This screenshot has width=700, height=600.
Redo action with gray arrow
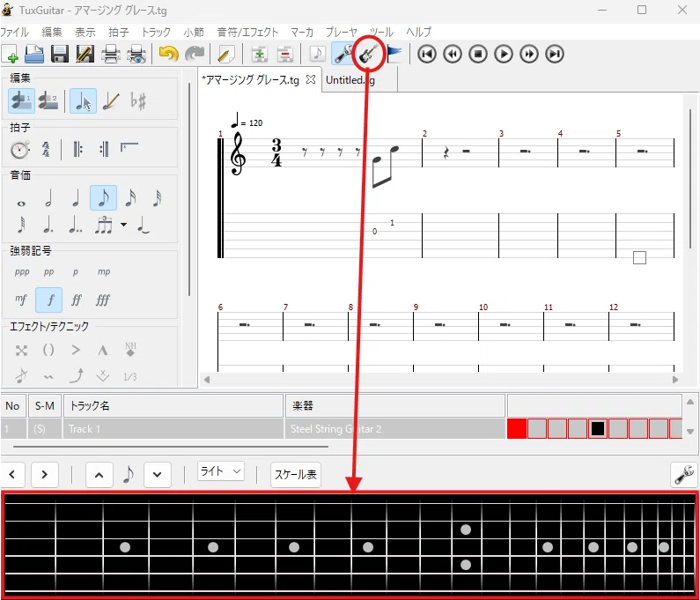(195, 54)
